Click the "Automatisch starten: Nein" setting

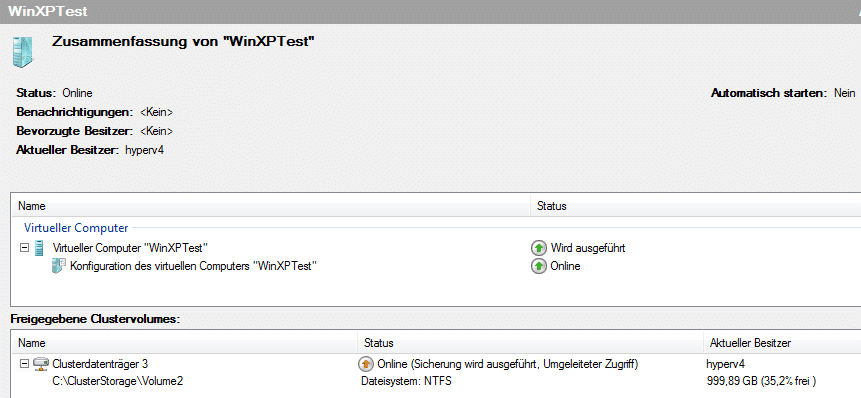783,93
